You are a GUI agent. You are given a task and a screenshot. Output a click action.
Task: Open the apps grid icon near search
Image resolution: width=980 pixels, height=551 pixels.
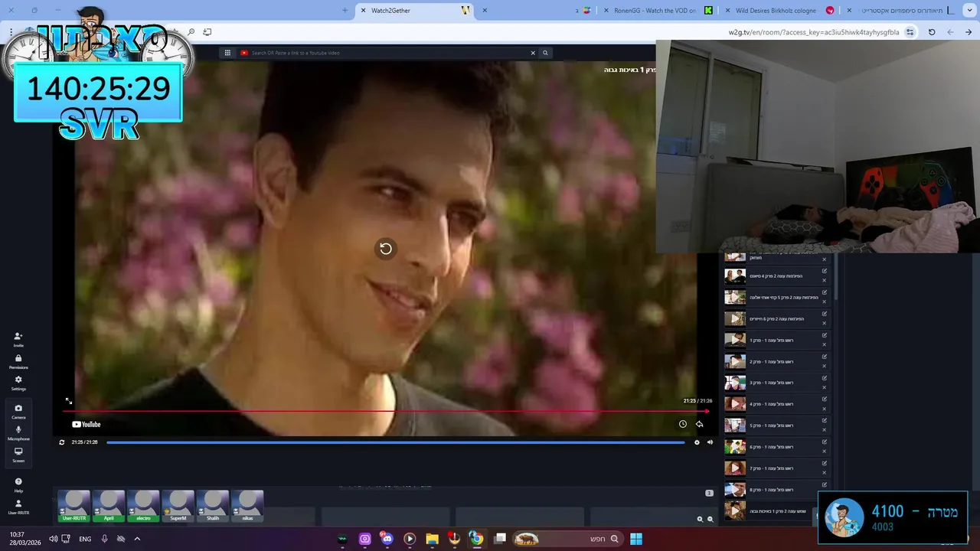[227, 53]
